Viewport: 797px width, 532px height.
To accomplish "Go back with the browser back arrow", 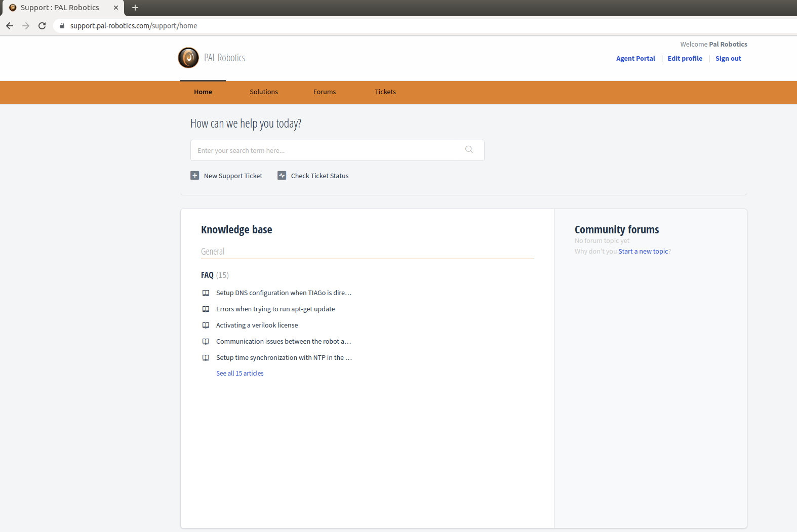I will click(x=10, y=26).
